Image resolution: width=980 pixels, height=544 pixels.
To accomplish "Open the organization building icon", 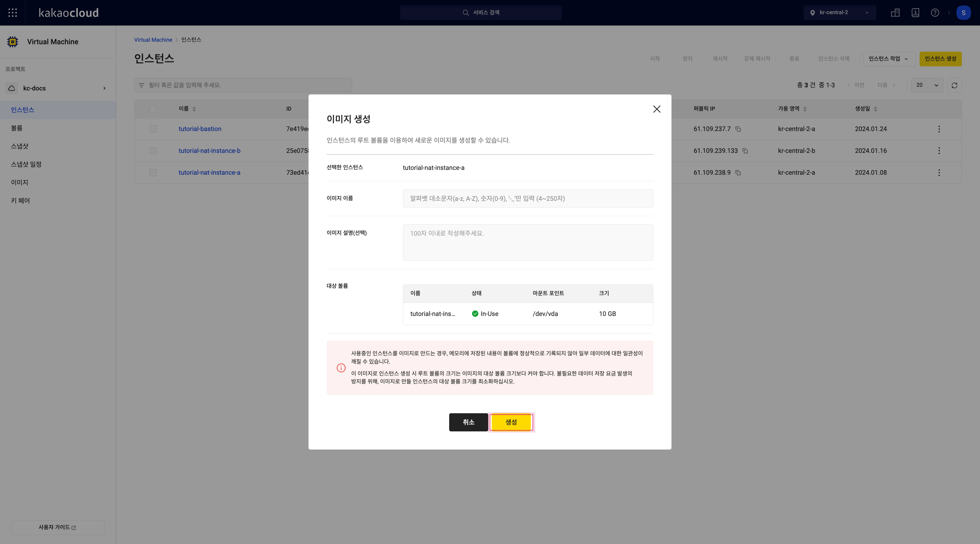I will tap(895, 13).
